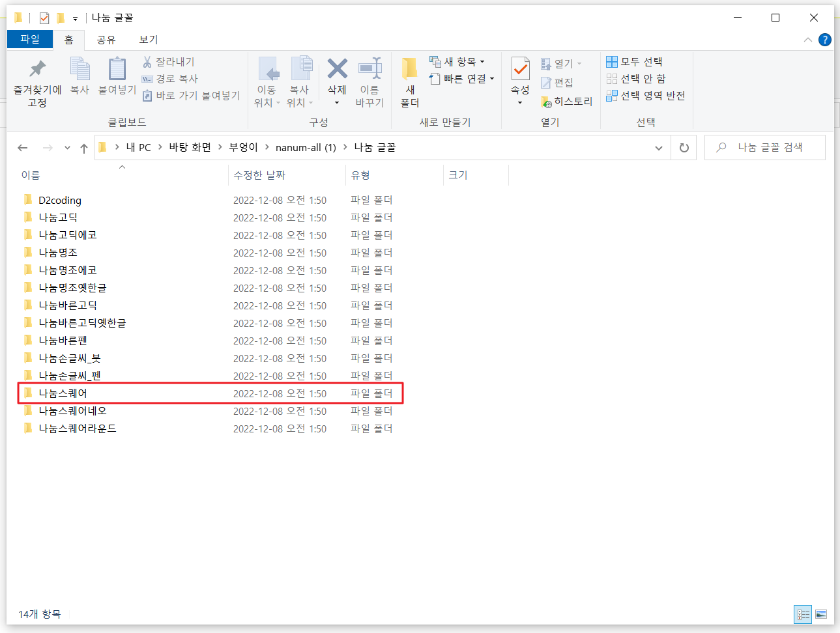Select the 나눔고딕 folder
The width and height of the screenshot is (840, 633).
pos(58,218)
